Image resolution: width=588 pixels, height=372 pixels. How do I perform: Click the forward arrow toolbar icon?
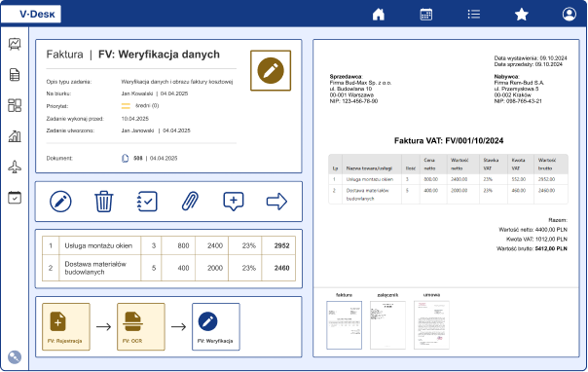point(276,202)
